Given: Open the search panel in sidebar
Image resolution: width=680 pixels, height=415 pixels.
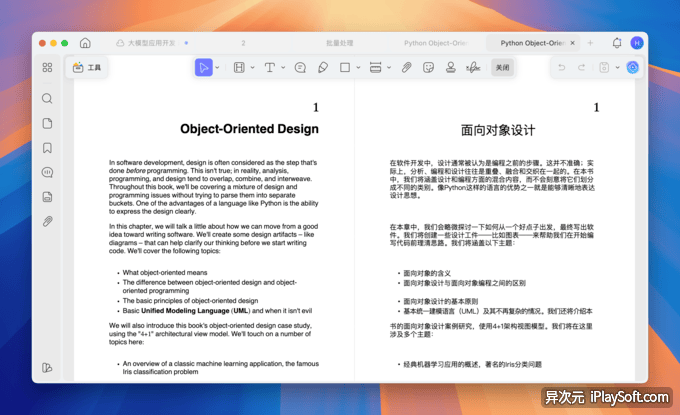Looking at the screenshot, I should click(47, 98).
